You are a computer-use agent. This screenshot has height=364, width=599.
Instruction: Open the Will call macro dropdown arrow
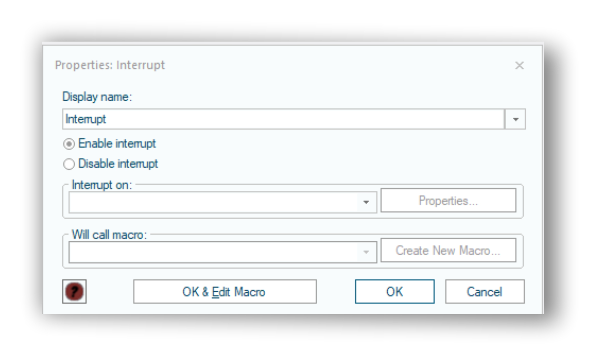pos(366,252)
